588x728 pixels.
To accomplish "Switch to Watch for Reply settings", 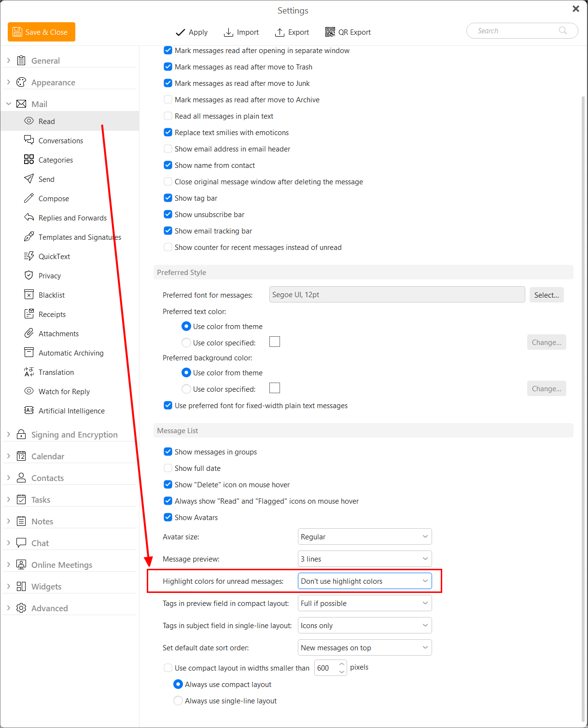I will click(64, 391).
